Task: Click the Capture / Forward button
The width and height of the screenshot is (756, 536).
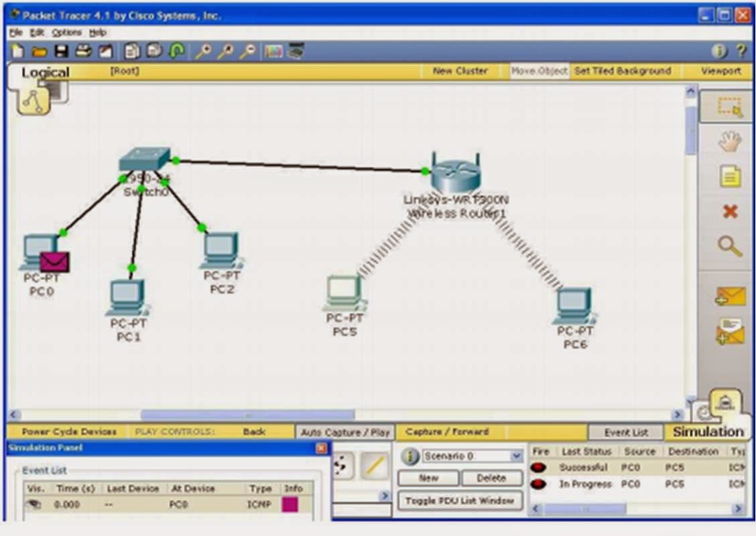Action: (448, 431)
